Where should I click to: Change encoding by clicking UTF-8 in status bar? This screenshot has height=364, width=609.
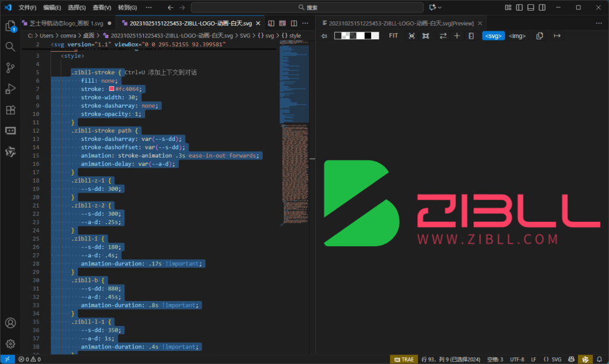pyautogui.click(x=516, y=359)
